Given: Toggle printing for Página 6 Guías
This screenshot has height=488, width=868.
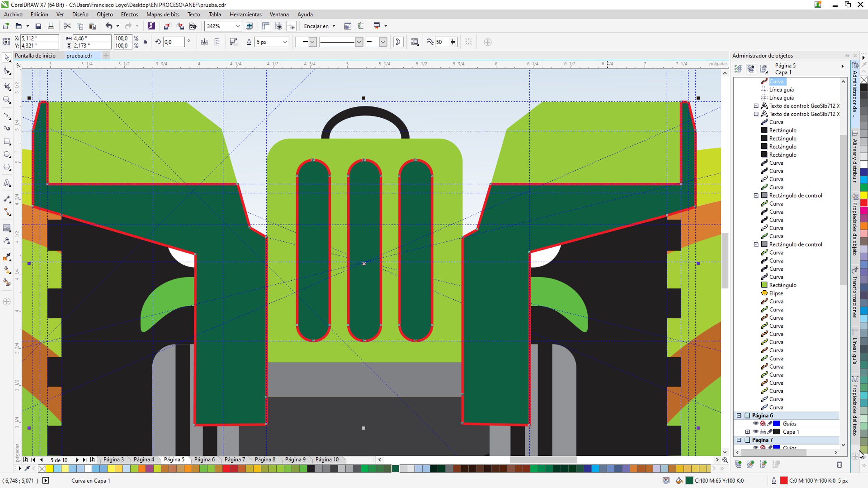Looking at the screenshot, I should coord(763,424).
